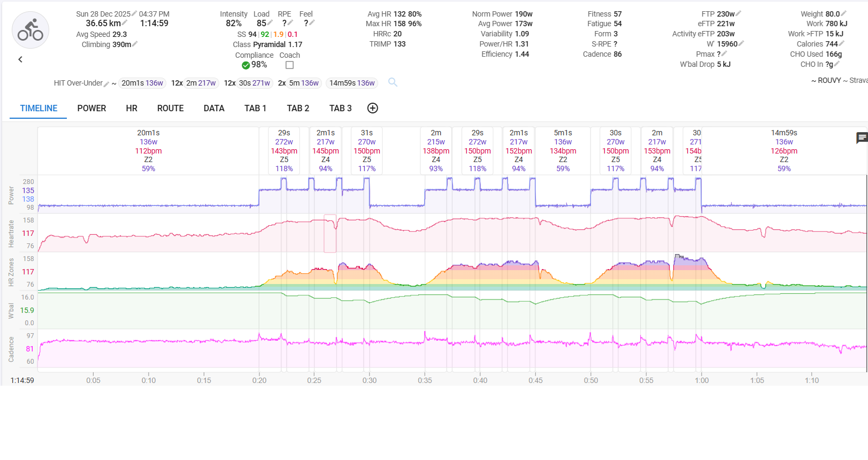This screenshot has width=868, height=460.
Task: Tick the Coach checkbox
Action: [289, 65]
